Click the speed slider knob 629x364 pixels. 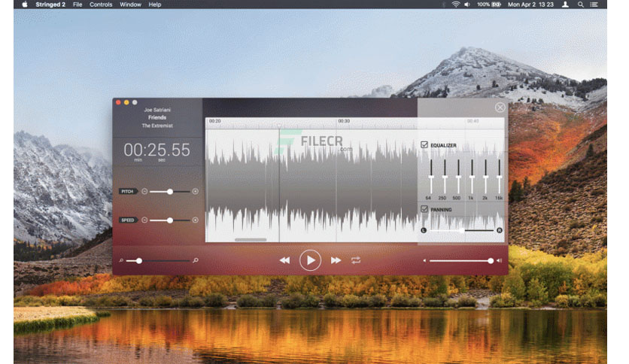(x=170, y=220)
